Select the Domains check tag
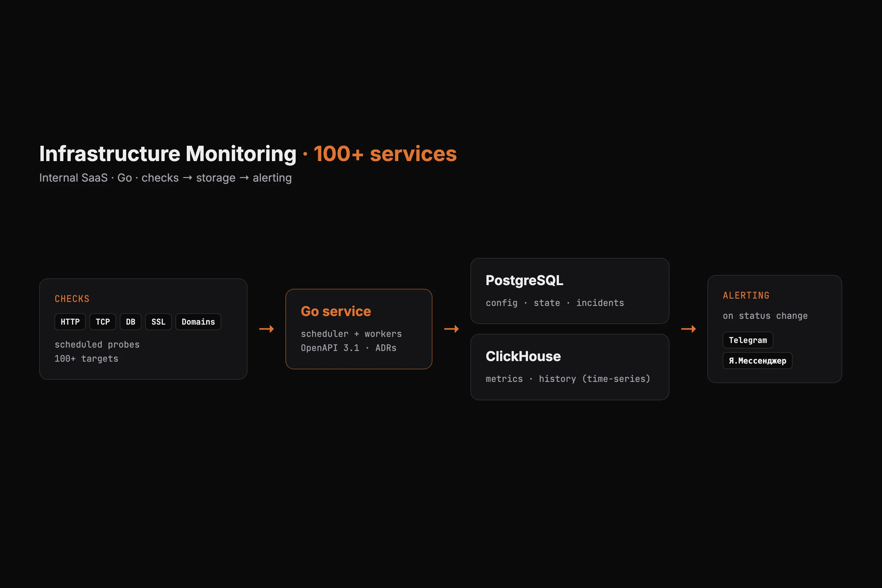Viewport: 882px width, 588px height. (x=198, y=322)
